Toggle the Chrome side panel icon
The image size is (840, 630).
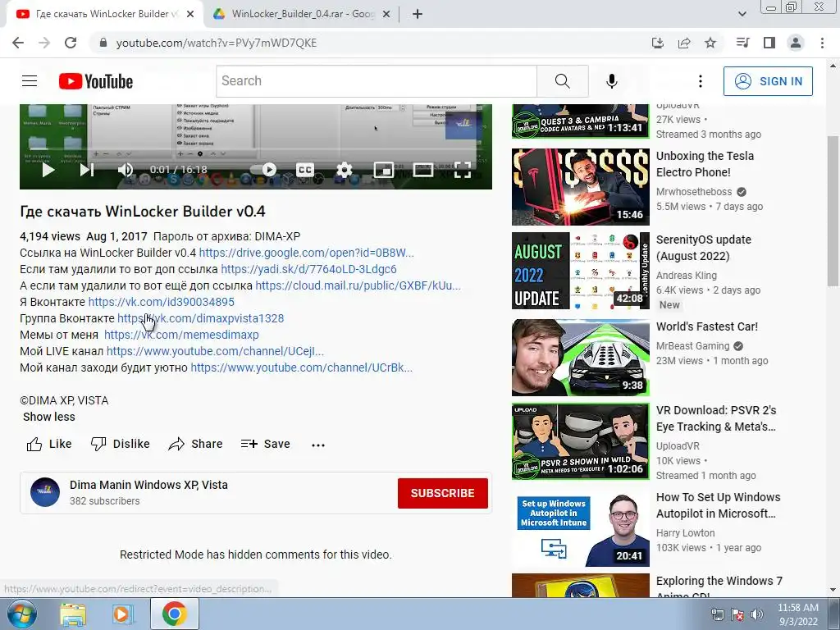tap(769, 43)
